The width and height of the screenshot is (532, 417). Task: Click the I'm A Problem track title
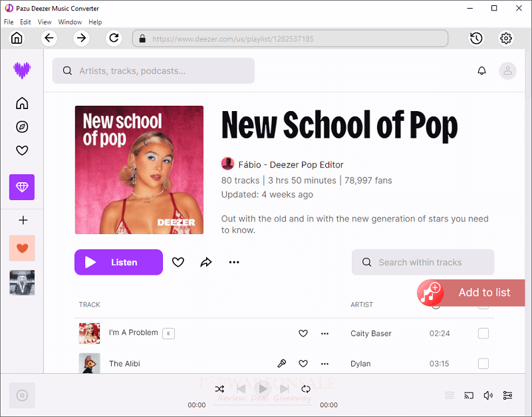pos(134,333)
